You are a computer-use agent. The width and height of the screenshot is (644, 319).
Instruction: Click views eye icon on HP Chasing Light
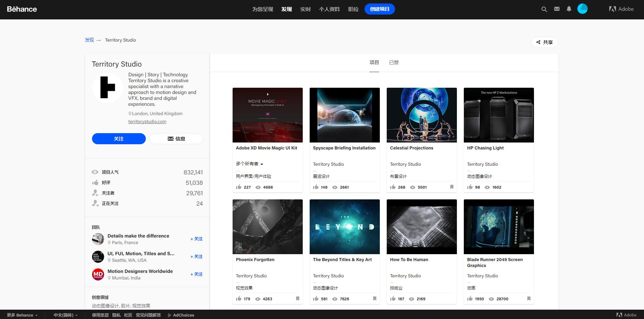487,187
